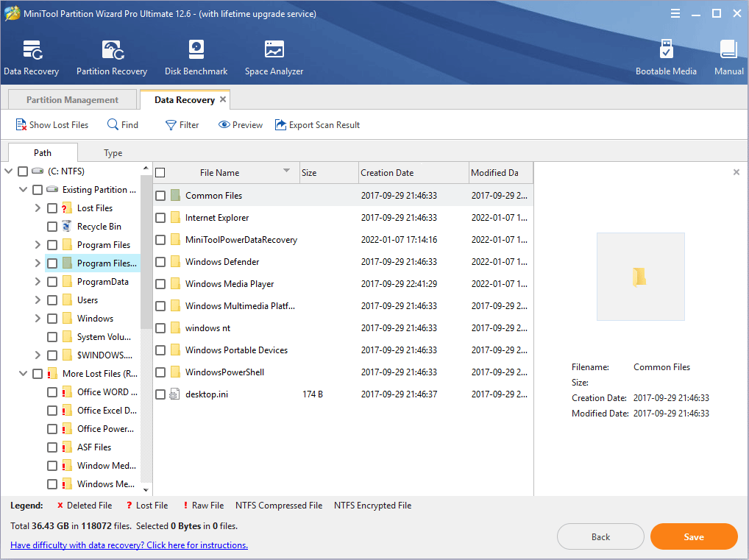The height and width of the screenshot is (560, 749).
Task: Select the Data Recovery tab
Action: pyautogui.click(x=185, y=99)
